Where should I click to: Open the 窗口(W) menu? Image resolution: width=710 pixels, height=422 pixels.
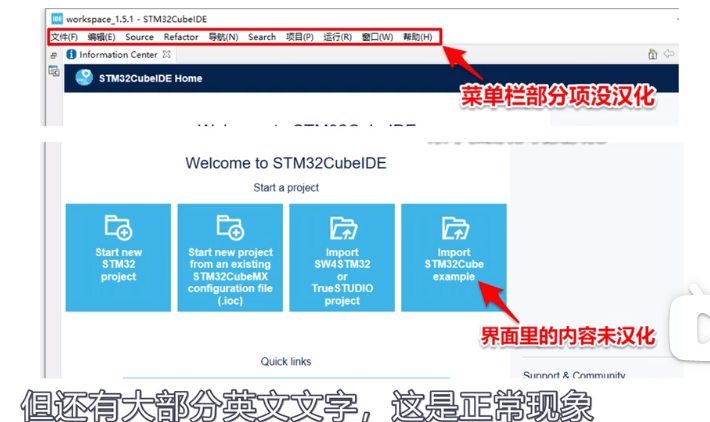tap(377, 37)
